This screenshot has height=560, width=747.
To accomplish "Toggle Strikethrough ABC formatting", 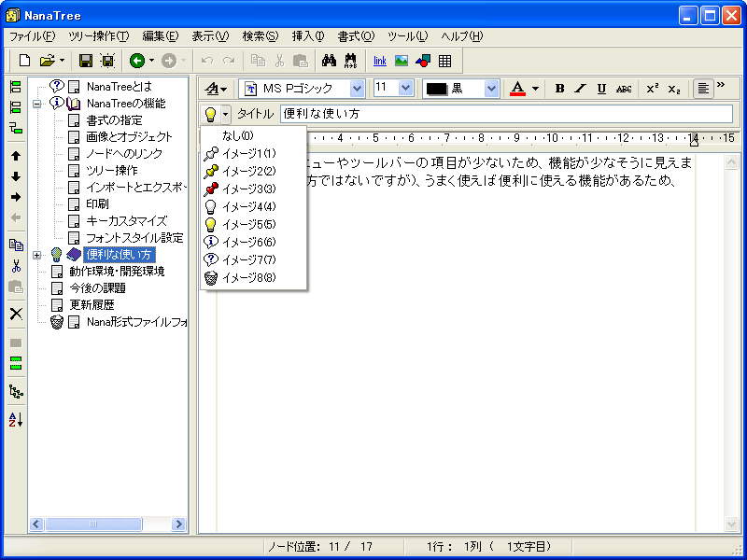I will [624, 89].
